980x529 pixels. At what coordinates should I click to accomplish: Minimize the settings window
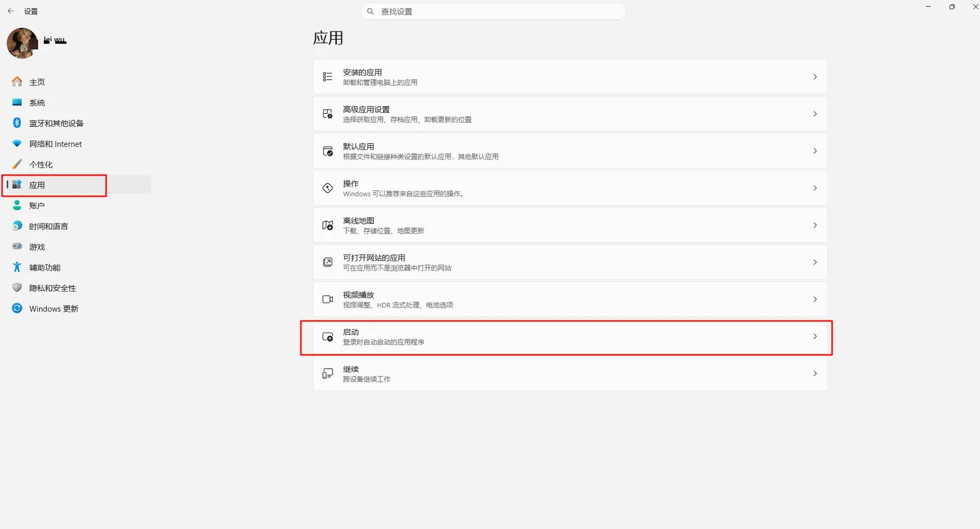[x=928, y=7]
